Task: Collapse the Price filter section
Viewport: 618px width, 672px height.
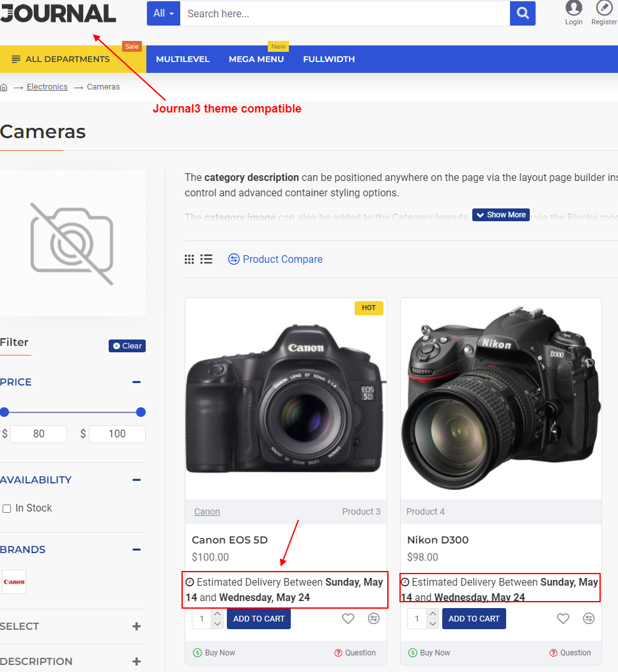Action: tap(137, 382)
